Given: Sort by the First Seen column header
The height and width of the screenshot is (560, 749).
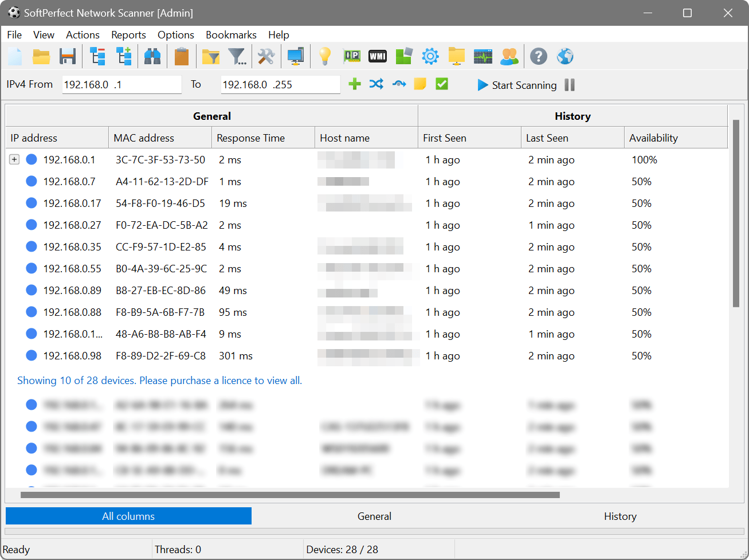Looking at the screenshot, I should coord(470,138).
